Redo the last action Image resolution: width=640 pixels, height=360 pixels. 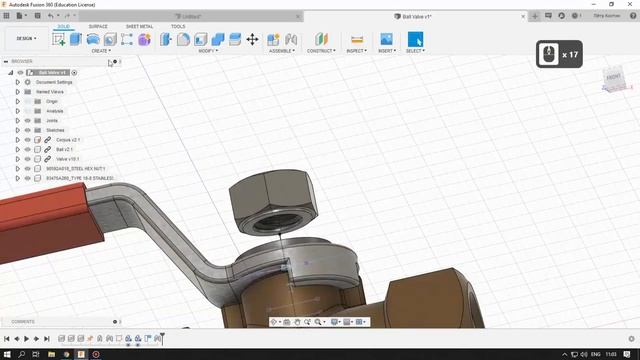67,16
